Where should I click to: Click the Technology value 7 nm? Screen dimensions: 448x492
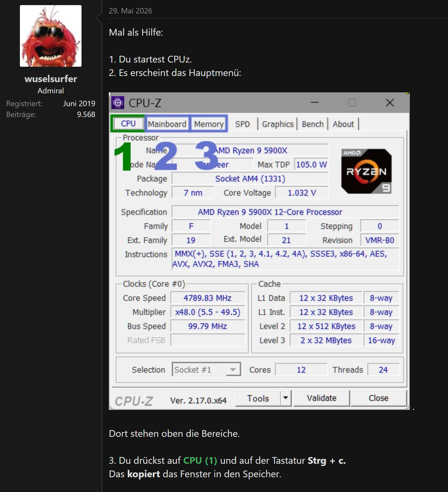click(193, 193)
